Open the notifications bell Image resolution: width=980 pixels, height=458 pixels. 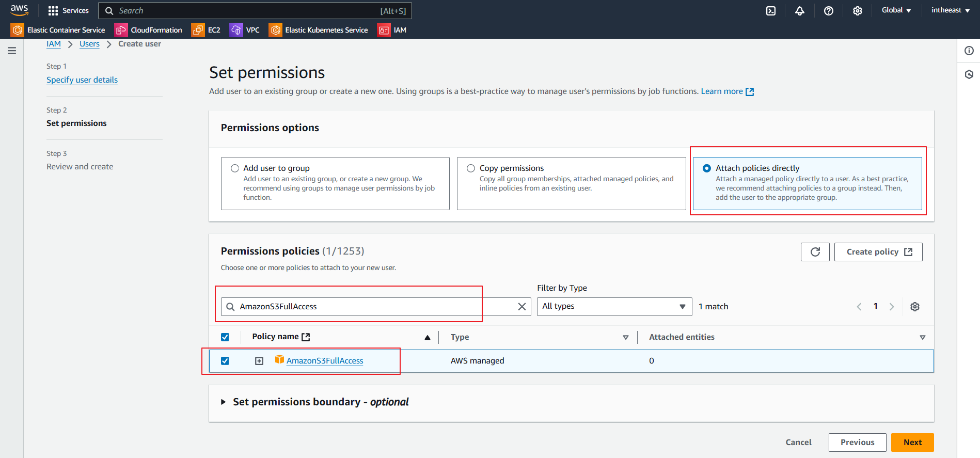(x=800, y=11)
